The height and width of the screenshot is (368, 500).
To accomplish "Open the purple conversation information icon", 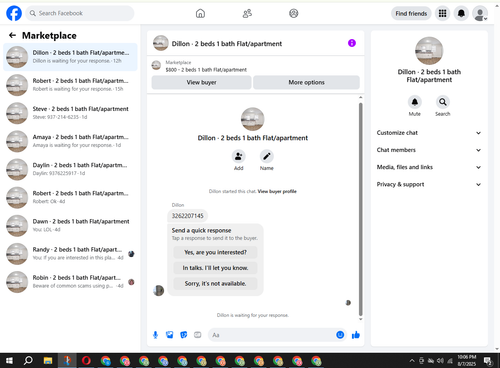I will point(352,43).
